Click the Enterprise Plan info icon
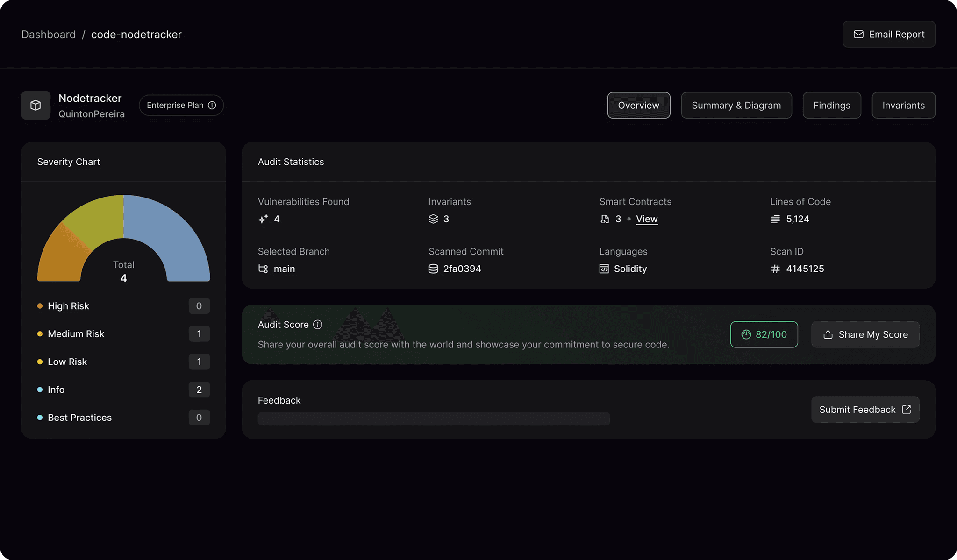Image resolution: width=957 pixels, height=560 pixels. [x=212, y=105]
